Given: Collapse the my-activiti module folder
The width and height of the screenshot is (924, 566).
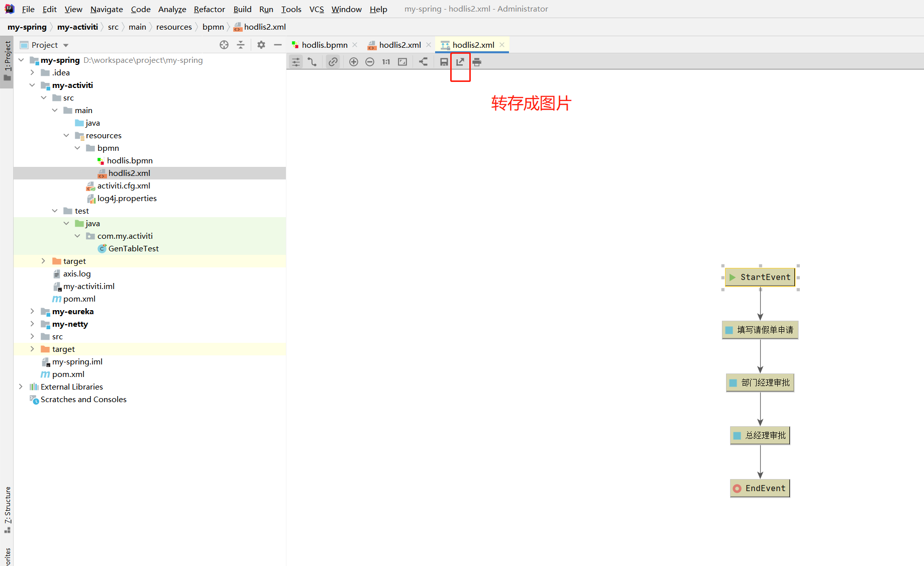Looking at the screenshot, I should [32, 85].
